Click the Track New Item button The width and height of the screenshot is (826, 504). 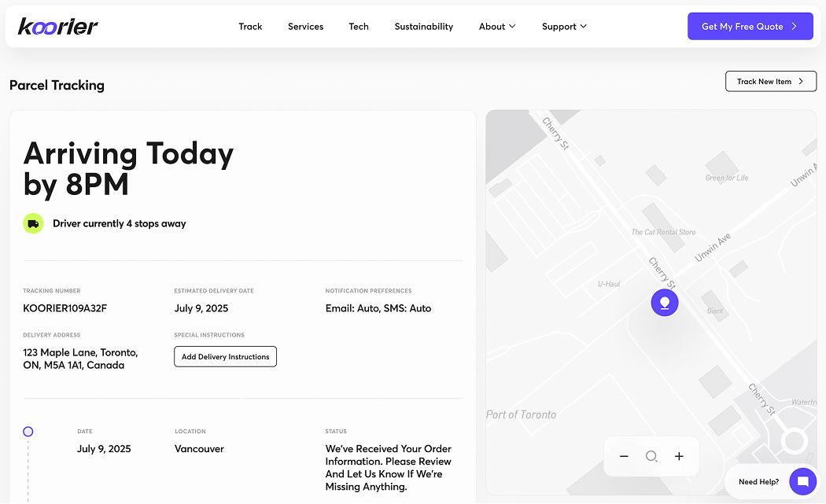[x=771, y=82]
